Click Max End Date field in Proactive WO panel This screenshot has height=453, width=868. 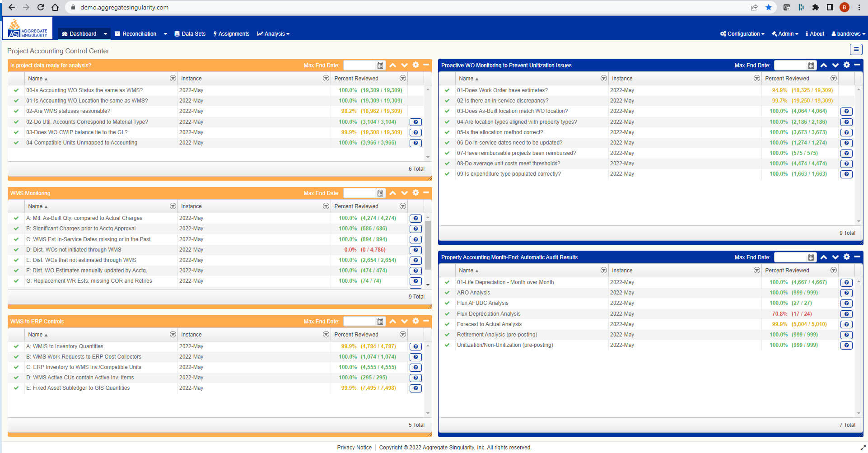tap(790, 65)
